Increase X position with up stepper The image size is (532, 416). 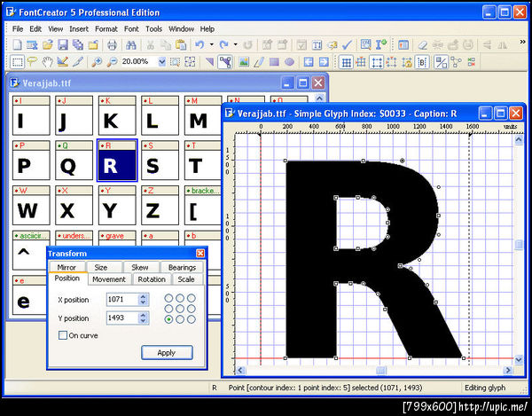tap(143, 296)
